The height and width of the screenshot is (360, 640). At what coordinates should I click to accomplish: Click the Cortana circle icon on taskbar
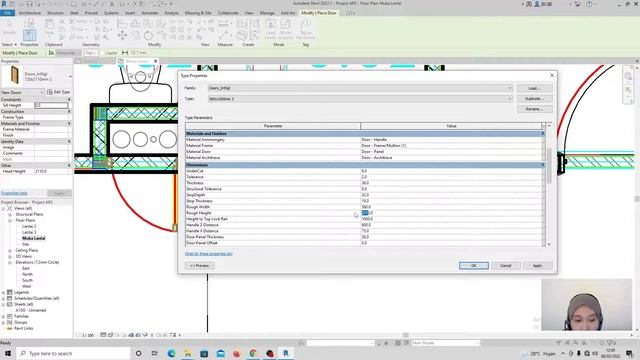138,353
